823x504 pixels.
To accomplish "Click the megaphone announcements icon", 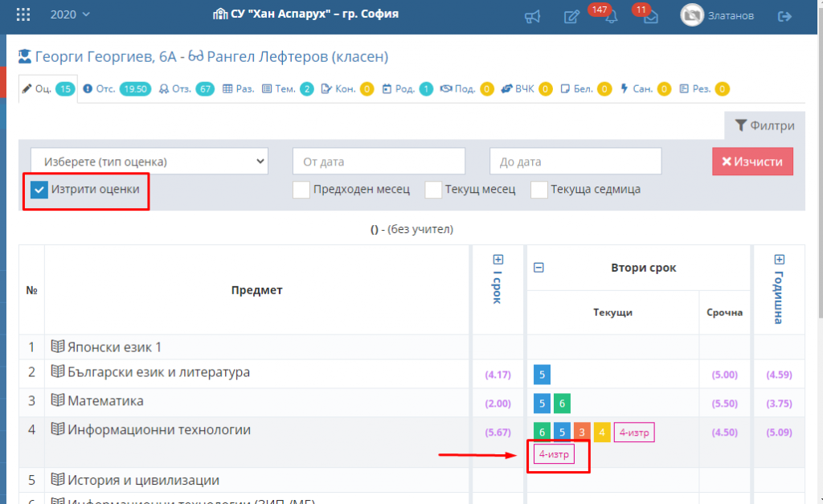I will point(532,17).
